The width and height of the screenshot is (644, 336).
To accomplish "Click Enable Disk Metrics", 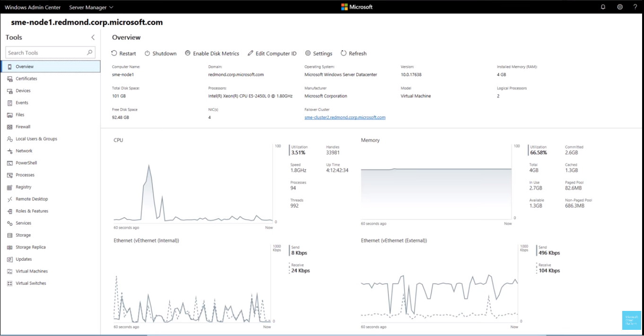I will pos(212,53).
